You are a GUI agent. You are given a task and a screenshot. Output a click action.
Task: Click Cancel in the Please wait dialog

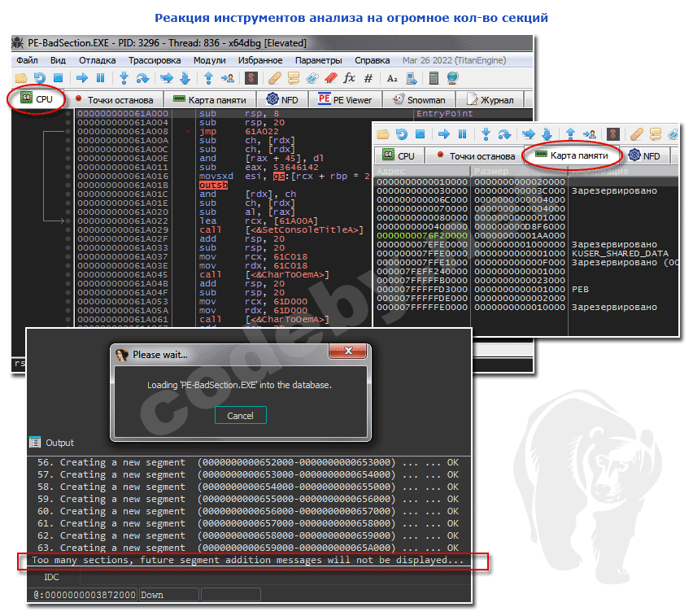240,415
